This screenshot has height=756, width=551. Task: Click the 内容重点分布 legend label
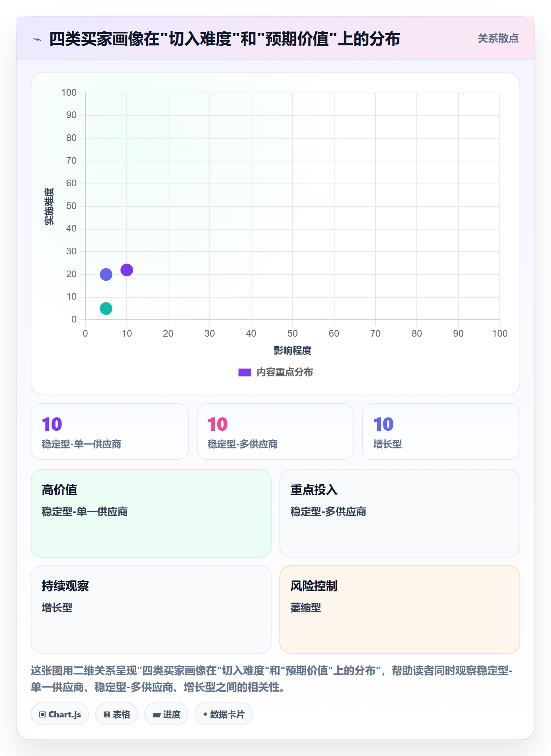click(285, 372)
